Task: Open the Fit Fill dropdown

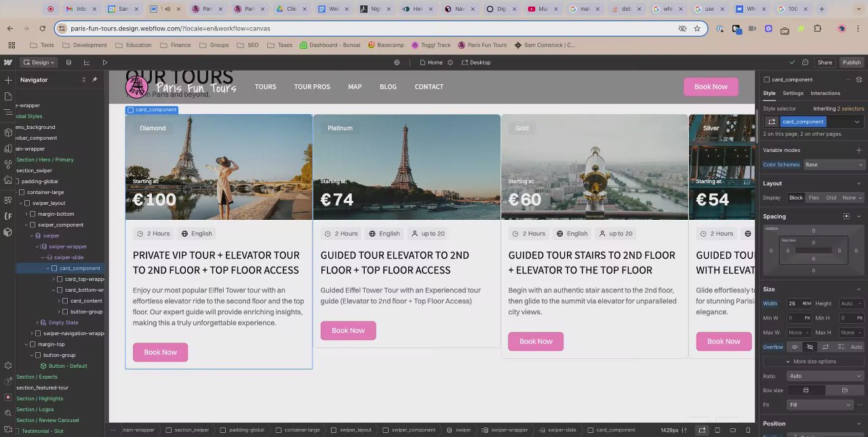Action: click(820, 405)
